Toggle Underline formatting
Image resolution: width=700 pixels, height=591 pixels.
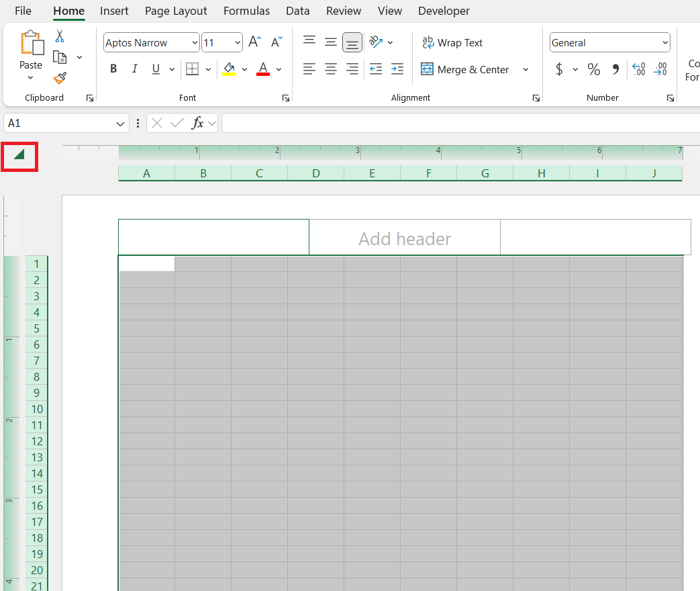tap(154, 69)
